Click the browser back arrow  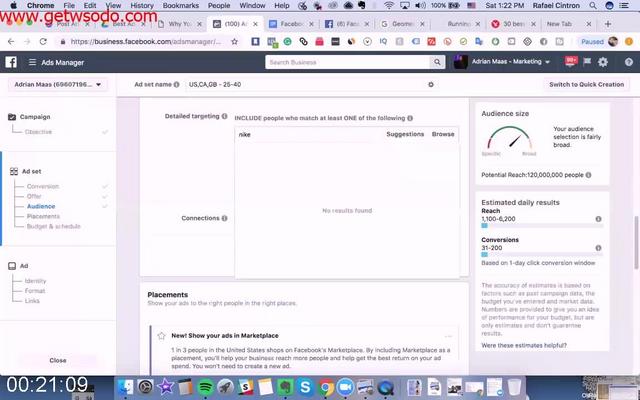click(11, 41)
